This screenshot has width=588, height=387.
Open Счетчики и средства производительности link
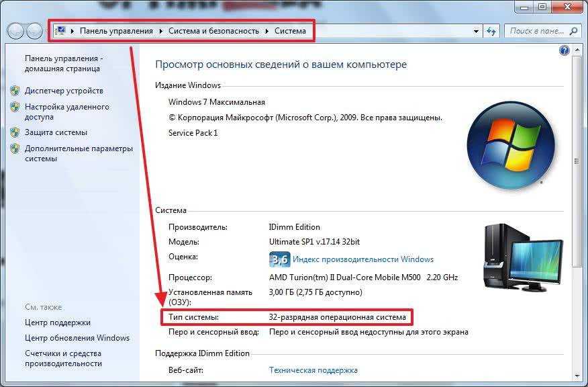(63, 359)
